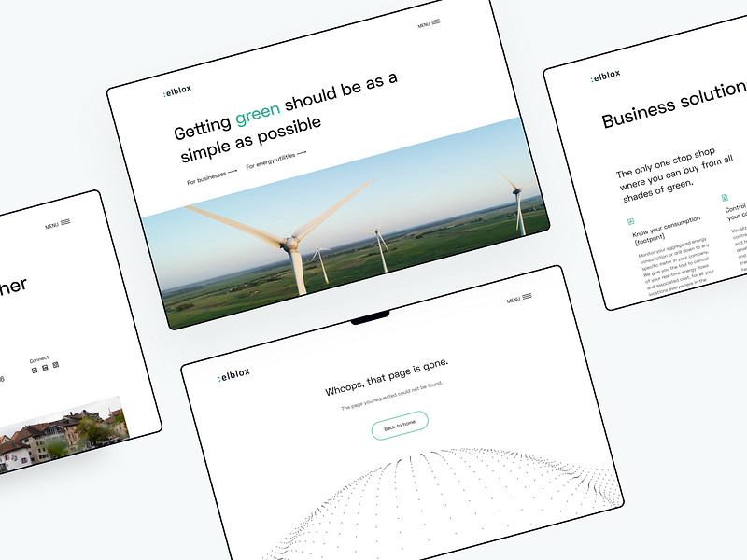Viewport: 747px width, 560px height.
Task: Follow the 'For energy utilities' arrow link
Action: click(x=275, y=160)
